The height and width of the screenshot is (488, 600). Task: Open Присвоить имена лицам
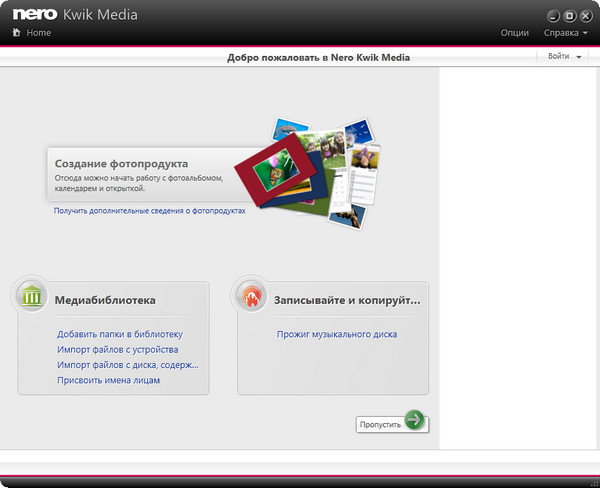click(x=109, y=380)
